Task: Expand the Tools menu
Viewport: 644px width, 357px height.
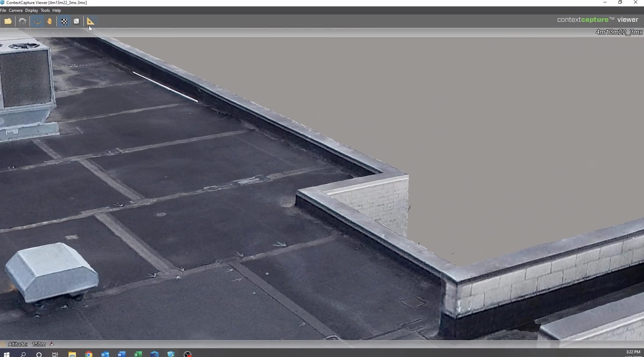Action: (45, 10)
